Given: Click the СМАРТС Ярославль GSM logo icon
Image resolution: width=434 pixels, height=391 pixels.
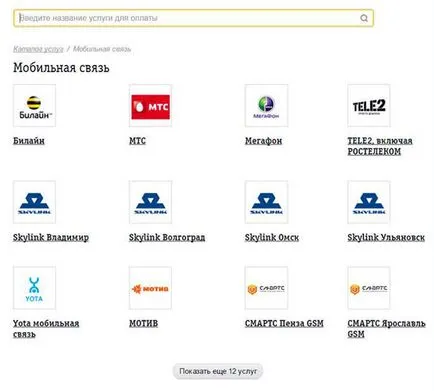Looking at the screenshot, I should click(x=369, y=288).
